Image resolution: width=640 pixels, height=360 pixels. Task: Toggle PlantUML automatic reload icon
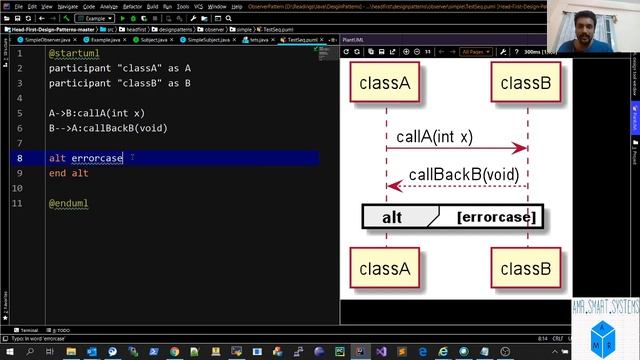coord(357,52)
